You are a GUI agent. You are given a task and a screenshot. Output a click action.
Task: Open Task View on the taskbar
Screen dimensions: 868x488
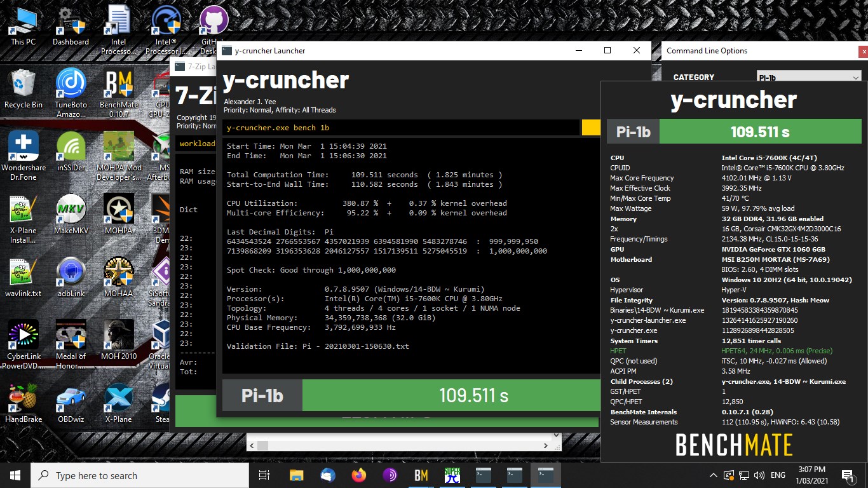(x=265, y=475)
